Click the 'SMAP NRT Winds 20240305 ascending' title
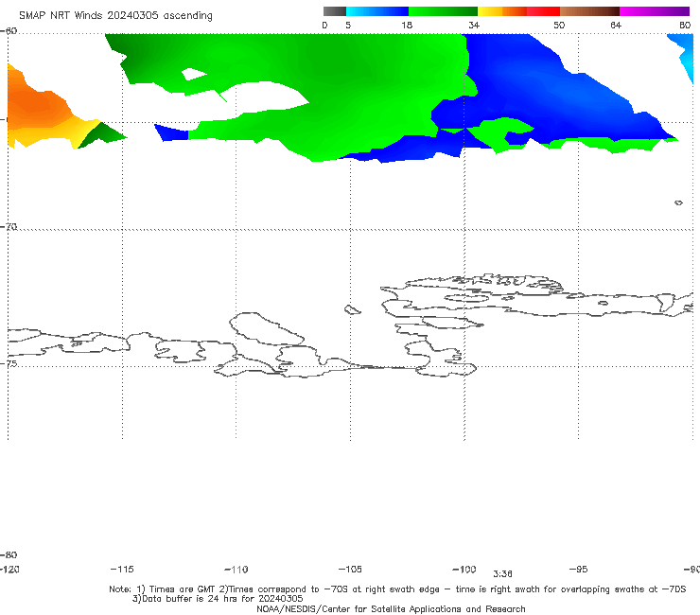The image size is (700, 615). pyautogui.click(x=115, y=16)
